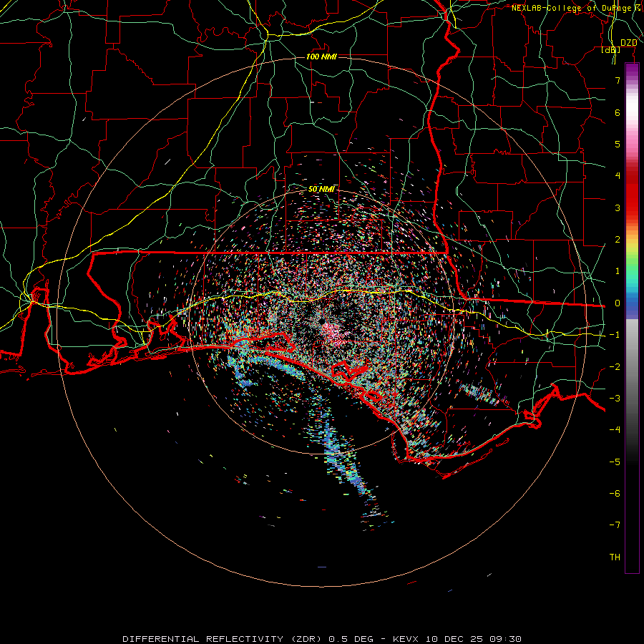Click the "5" value on the dB scale
Screen dimensions: 644x644
618,144
